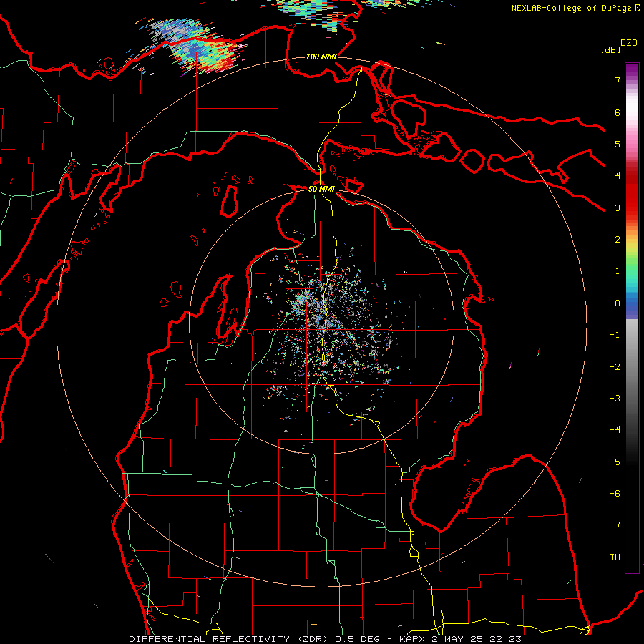Click the Differential Reflectivity KAPX title caption
Image resolution: width=644 pixels, height=644 pixels.
click(x=326, y=639)
